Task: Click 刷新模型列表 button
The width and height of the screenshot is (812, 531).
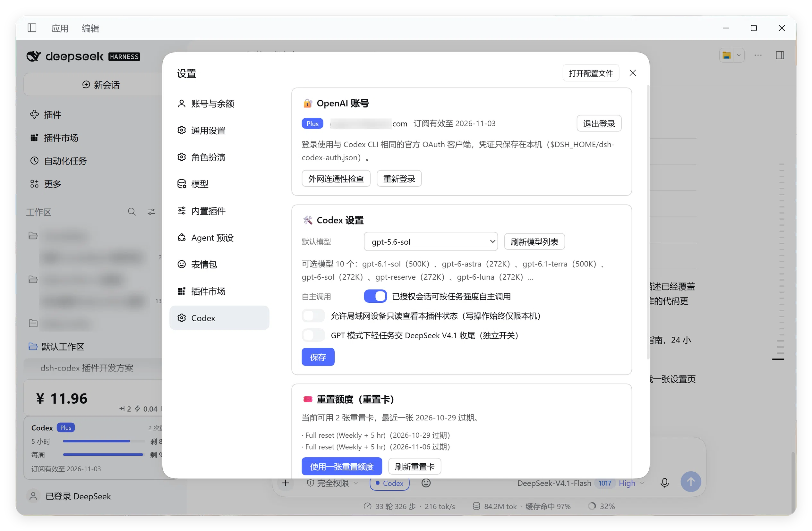Action: tap(534, 241)
